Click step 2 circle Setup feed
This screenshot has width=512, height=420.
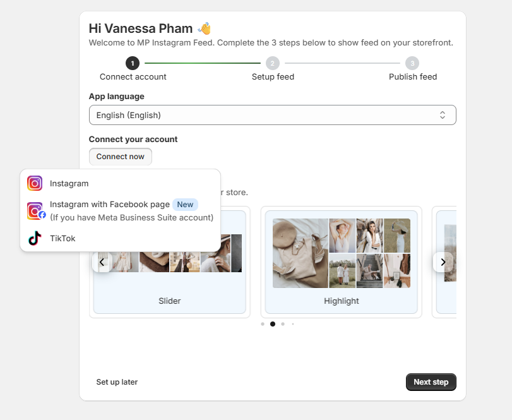point(272,63)
